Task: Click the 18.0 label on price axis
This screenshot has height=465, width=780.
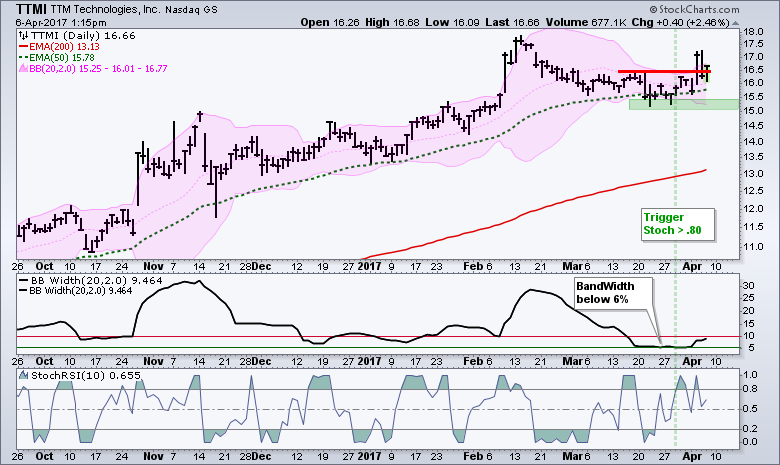Action: [753, 32]
